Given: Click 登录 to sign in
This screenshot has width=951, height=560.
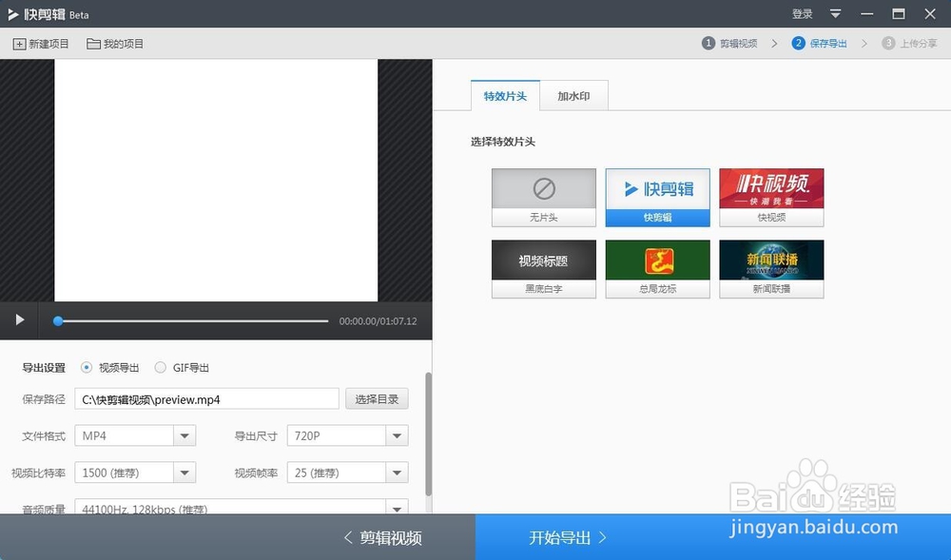Looking at the screenshot, I should pyautogui.click(x=802, y=14).
